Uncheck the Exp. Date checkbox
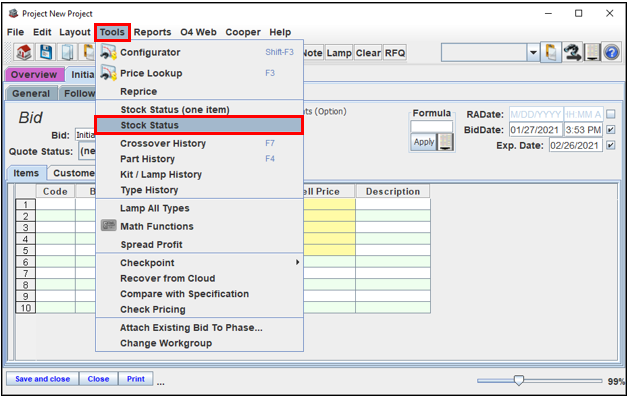Viewport: 629px width, 399px height. 611,145
